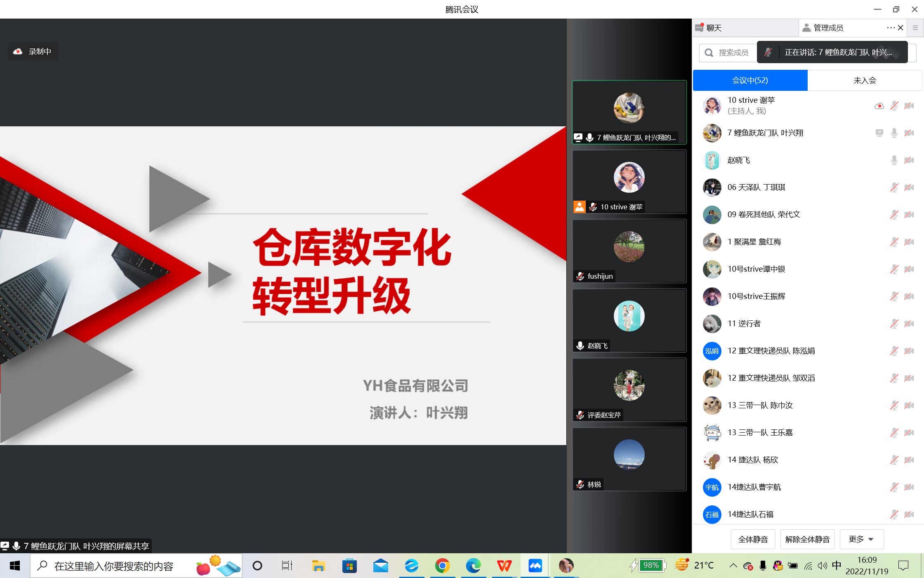Toggle microphone for 赵晓飞 in member list
This screenshot has width=924, height=578.
click(x=894, y=160)
